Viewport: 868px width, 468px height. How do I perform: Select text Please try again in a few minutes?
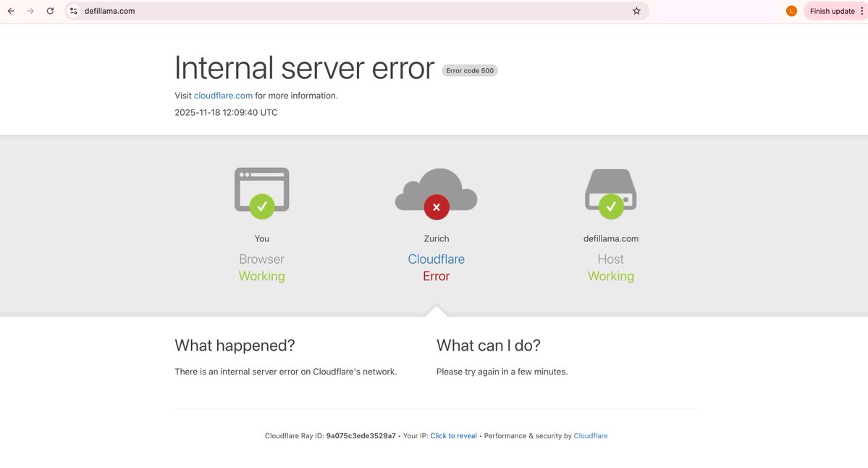pyautogui.click(x=502, y=372)
